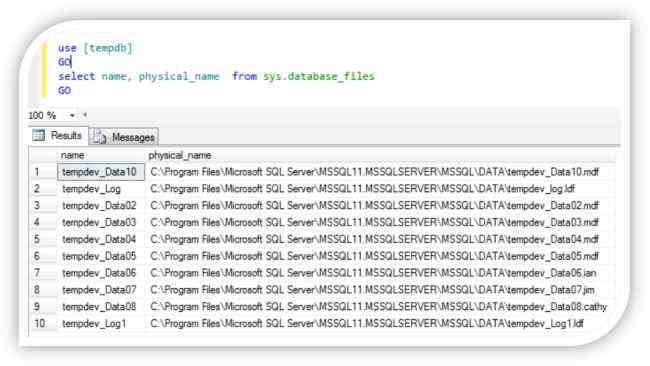Click sys.database_files in the query
Screen dimensions: 650x366
click(319, 76)
